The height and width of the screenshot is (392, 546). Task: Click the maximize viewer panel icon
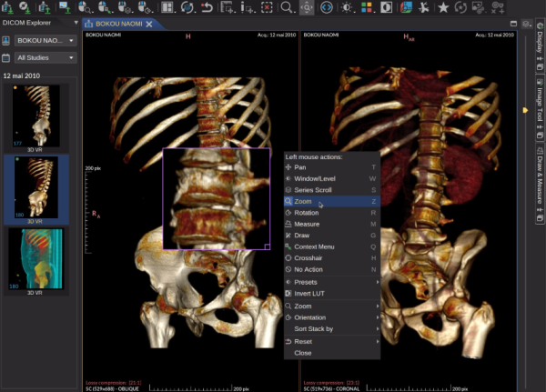513,24
